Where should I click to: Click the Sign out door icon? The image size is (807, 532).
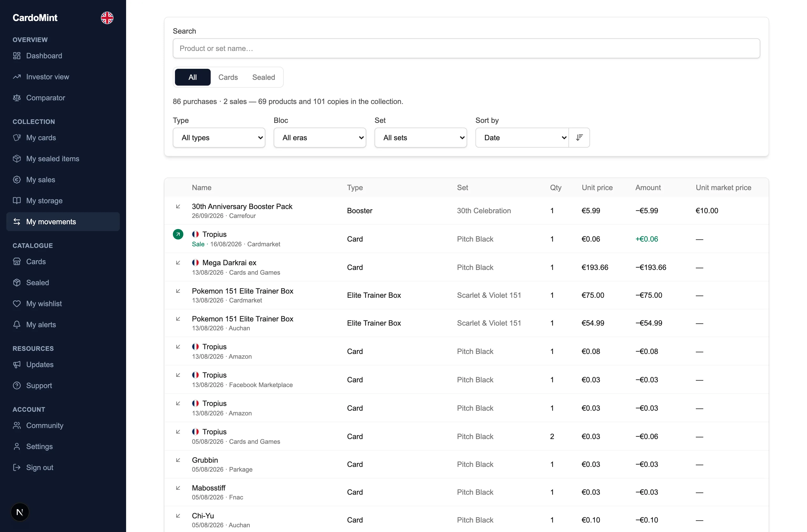pyautogui.click(x=17, y=468)
